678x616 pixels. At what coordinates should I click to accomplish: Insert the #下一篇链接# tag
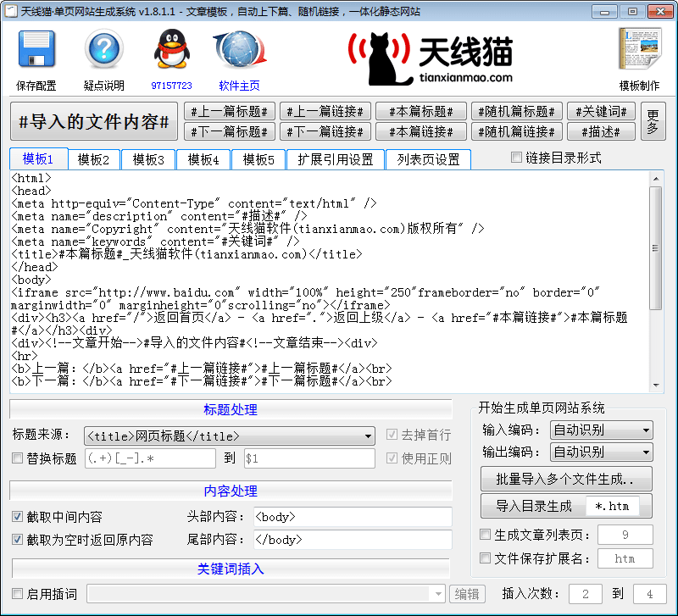pyautogui.click(x=325, y=131)
